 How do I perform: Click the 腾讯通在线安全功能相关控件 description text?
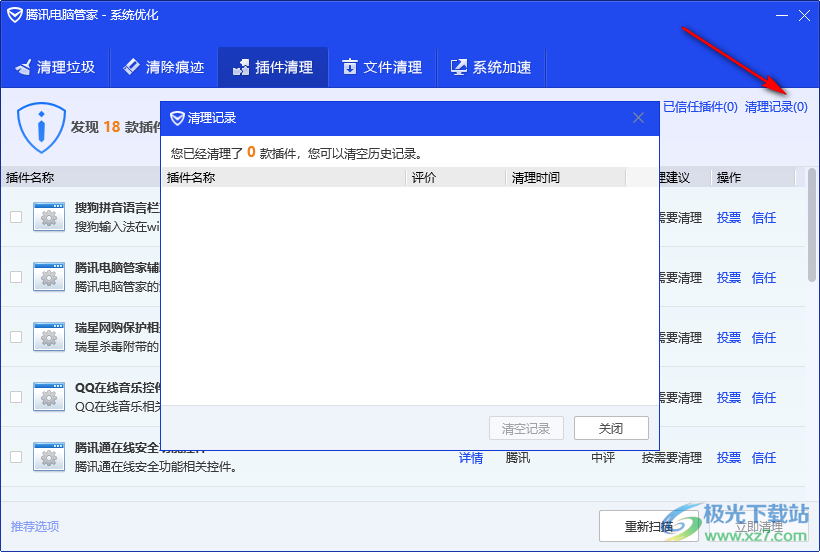[156, 467]
